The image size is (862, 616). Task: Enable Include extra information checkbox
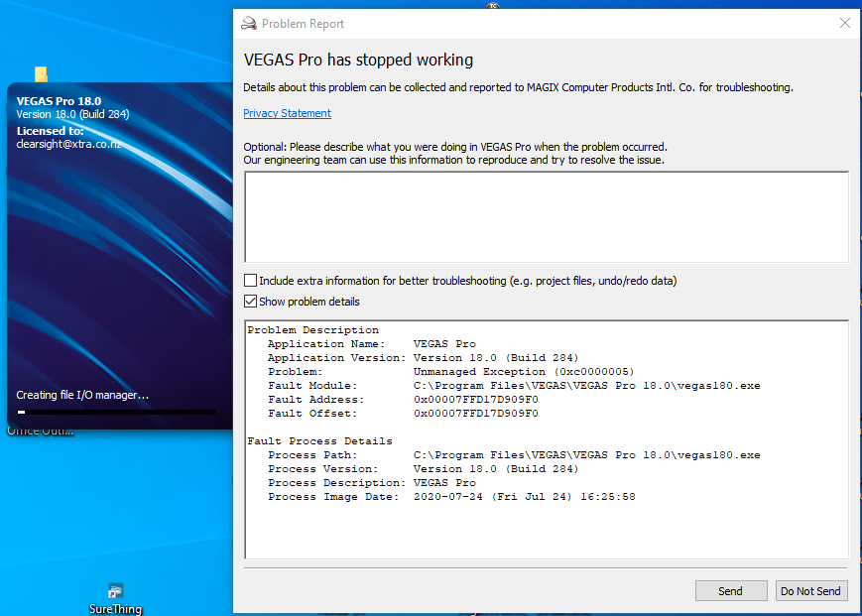click(251, 281)
